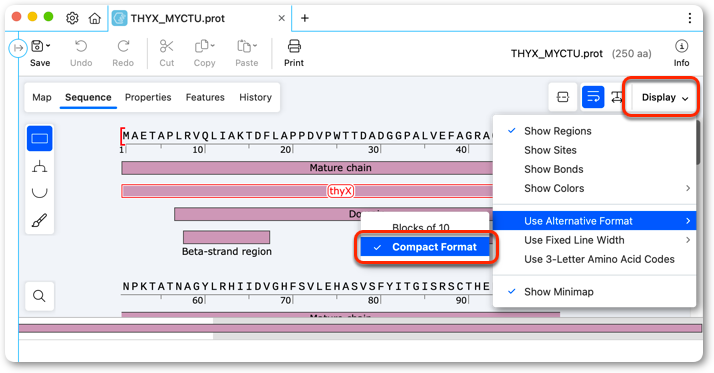This screenshot has width=714, height=373.
Task: Select the thyX feature label
Action: click(341, 191)
